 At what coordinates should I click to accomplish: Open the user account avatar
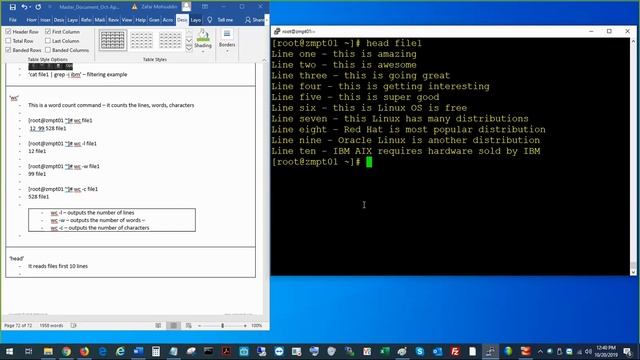pos(187,7)
